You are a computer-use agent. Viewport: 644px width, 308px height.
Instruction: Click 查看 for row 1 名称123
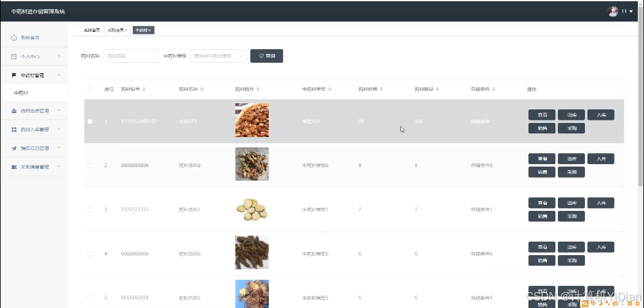tap(542, 115)
